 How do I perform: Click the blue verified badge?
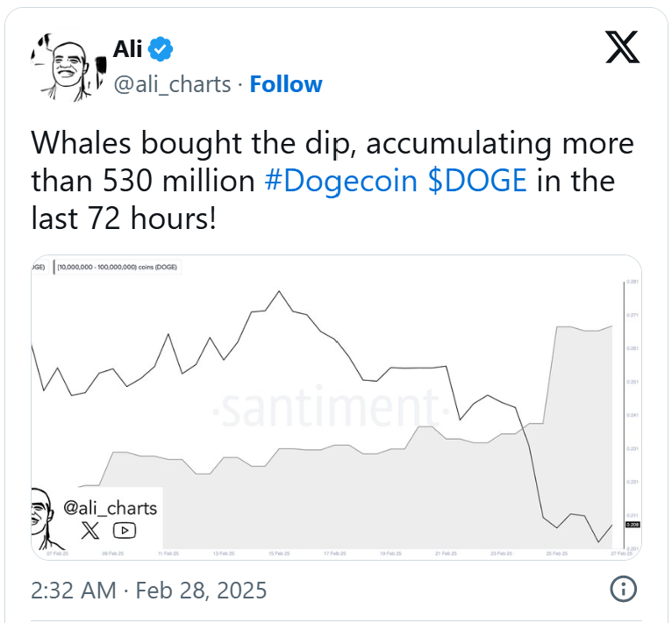point(160,51)
